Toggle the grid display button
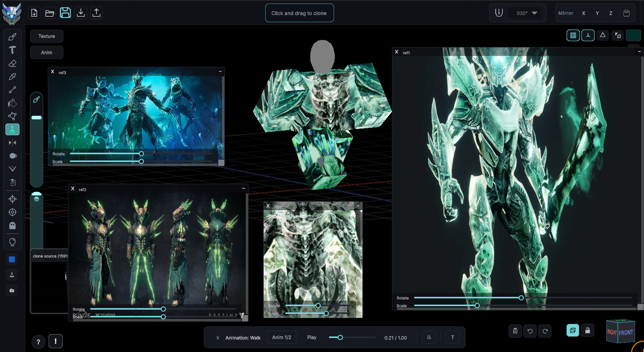This screenshot has height=352, width=644. tap(573, 35)
